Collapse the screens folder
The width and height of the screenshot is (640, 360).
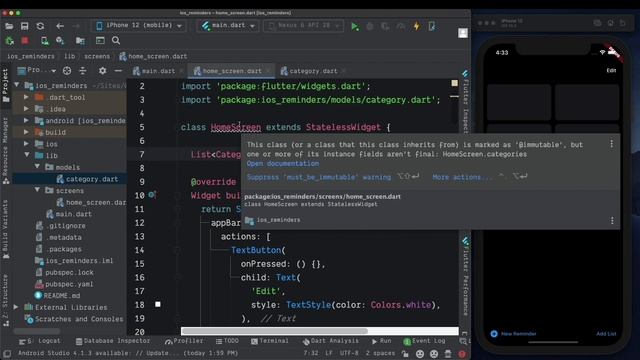coord(37,190)
